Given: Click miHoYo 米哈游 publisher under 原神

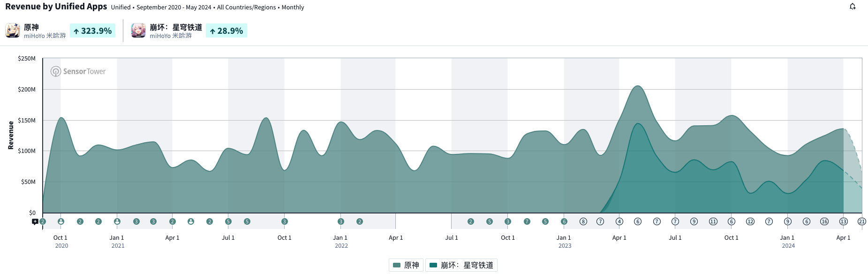Looking at the screenshot, I should [x=45, y=36].
